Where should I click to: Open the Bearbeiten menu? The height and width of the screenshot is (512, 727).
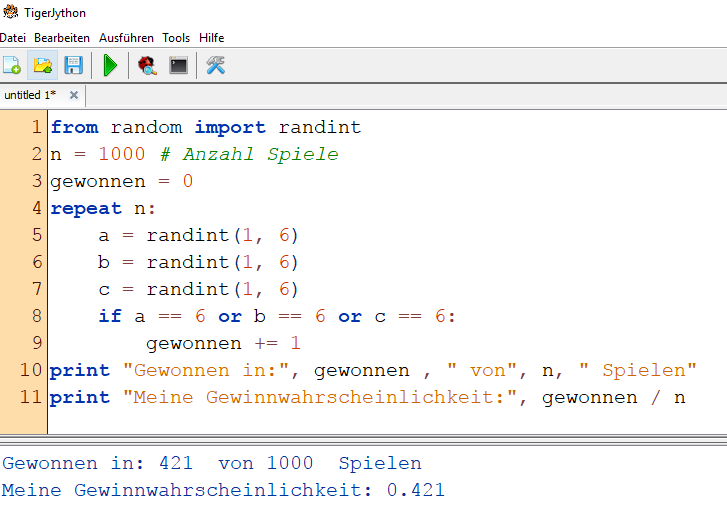(x=61, y=37)
